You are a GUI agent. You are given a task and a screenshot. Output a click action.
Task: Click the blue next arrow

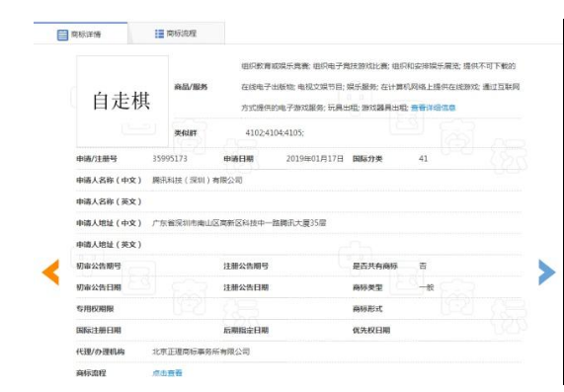(547, 273)
